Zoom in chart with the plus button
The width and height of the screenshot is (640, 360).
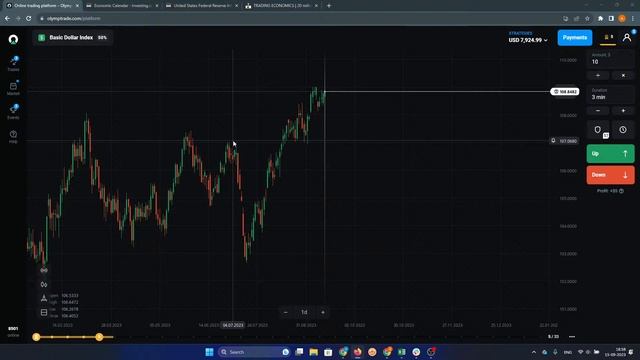pos(323,312)
